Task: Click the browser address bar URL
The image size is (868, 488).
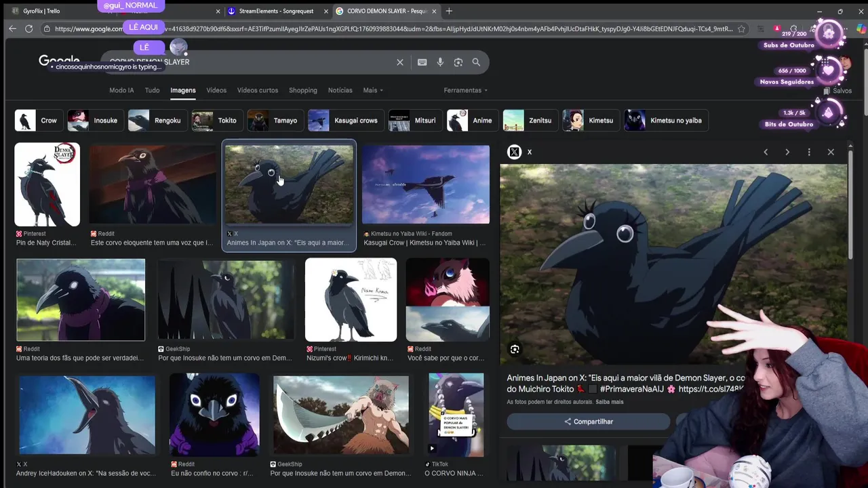Action: [x=393, y=29]
